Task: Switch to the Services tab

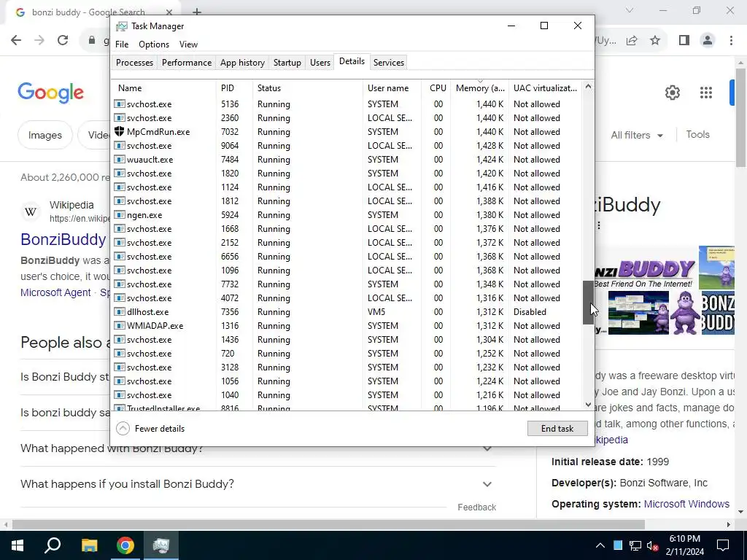Action: [389, 63]
